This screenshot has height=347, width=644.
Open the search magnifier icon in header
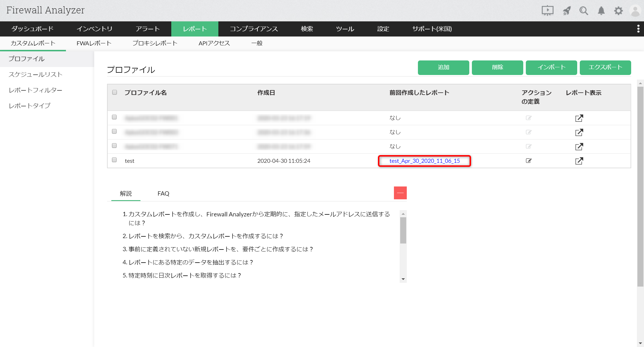point(583,11)
